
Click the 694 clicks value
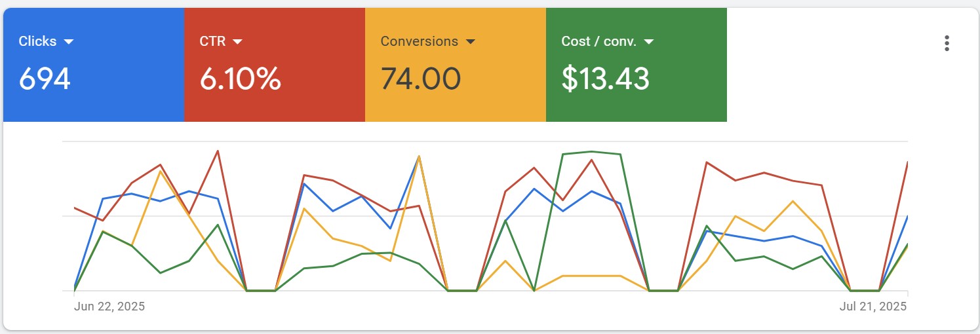pos(45,79)
